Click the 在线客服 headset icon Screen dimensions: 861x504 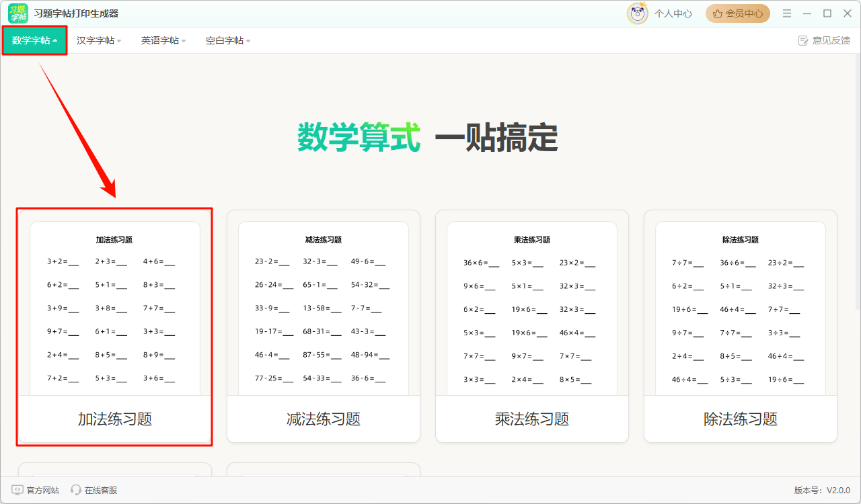coord(76,491)
